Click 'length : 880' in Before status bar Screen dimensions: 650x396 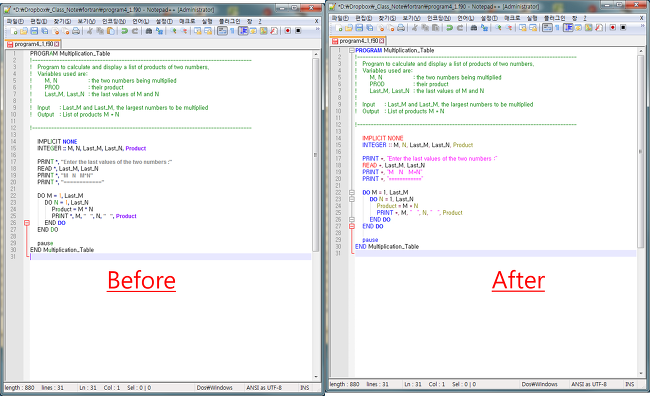[x=19, y=388]
